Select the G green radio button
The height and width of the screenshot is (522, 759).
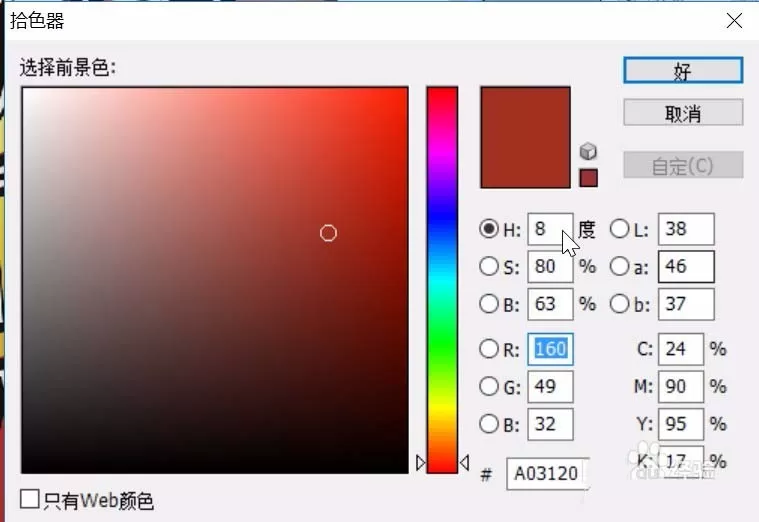(489, 386)
